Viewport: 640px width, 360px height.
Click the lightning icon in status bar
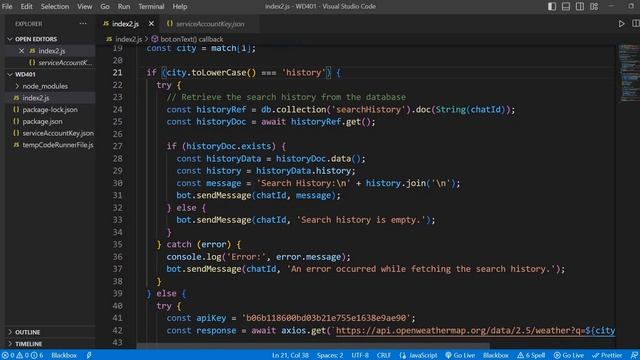[x=89, y=356]
